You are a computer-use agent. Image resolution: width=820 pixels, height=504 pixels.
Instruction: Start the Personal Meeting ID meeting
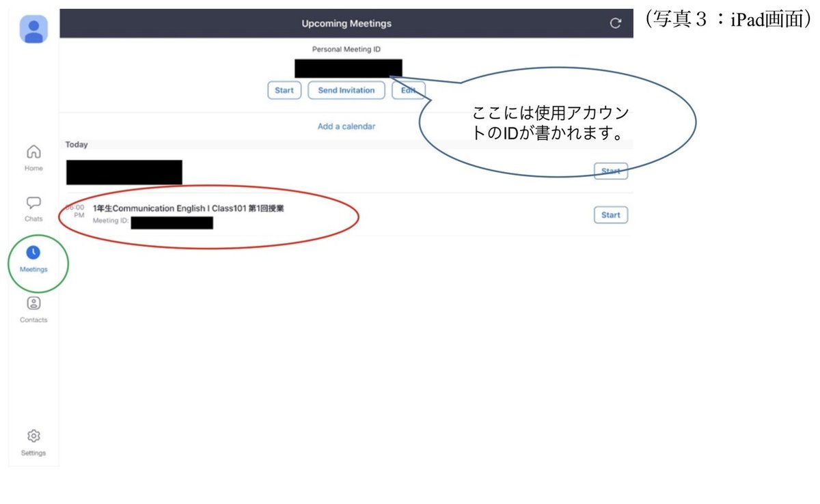coord(284,90)
